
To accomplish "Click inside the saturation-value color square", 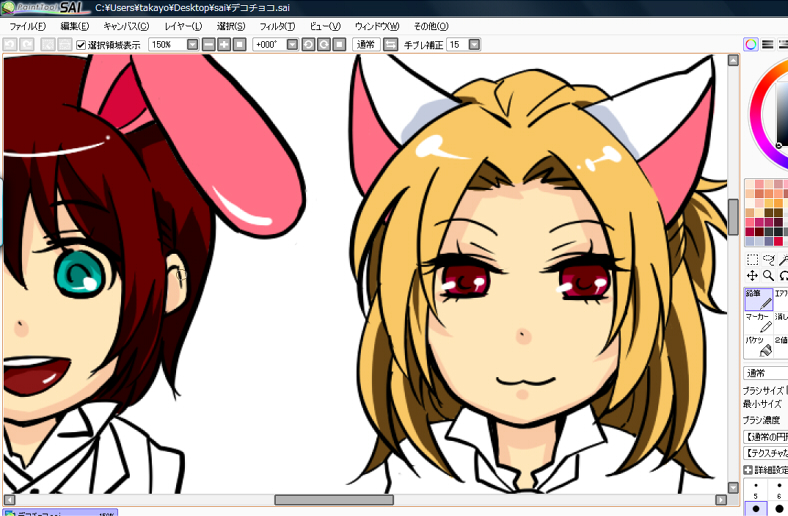I will tap(783, 113).
